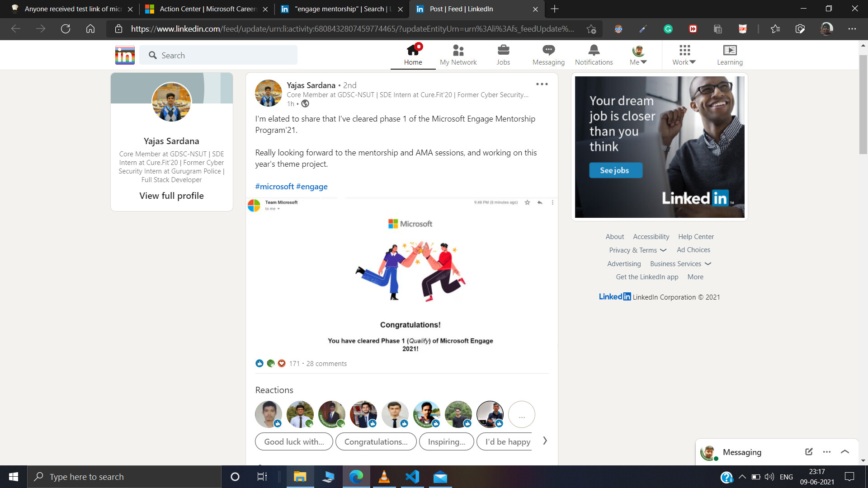Expand the Work apps dropdown

tap(684, 55)
